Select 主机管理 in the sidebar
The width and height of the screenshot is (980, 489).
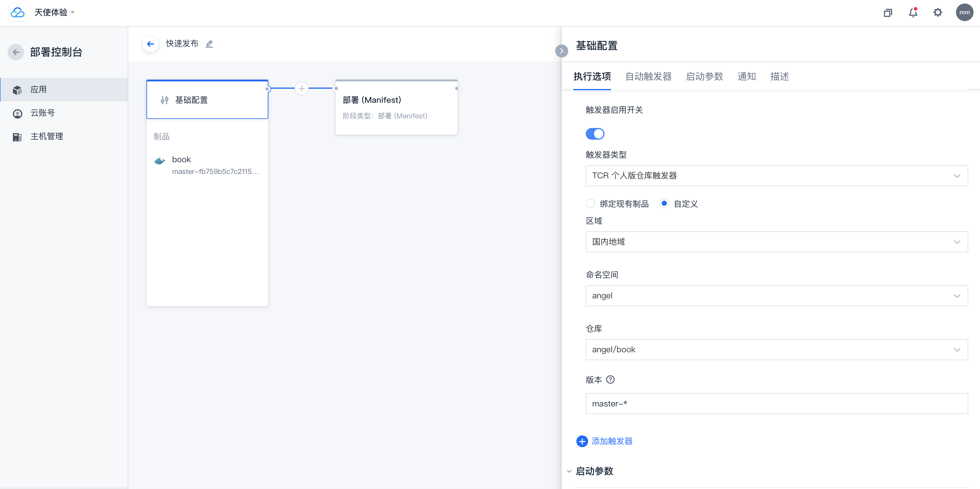click(64, 136)
